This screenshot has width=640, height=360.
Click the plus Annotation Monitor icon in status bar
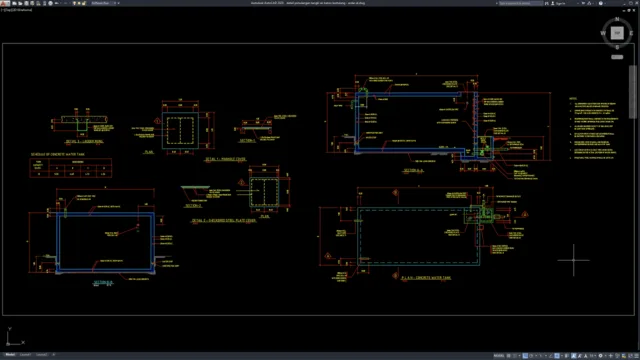click(611, 356)
